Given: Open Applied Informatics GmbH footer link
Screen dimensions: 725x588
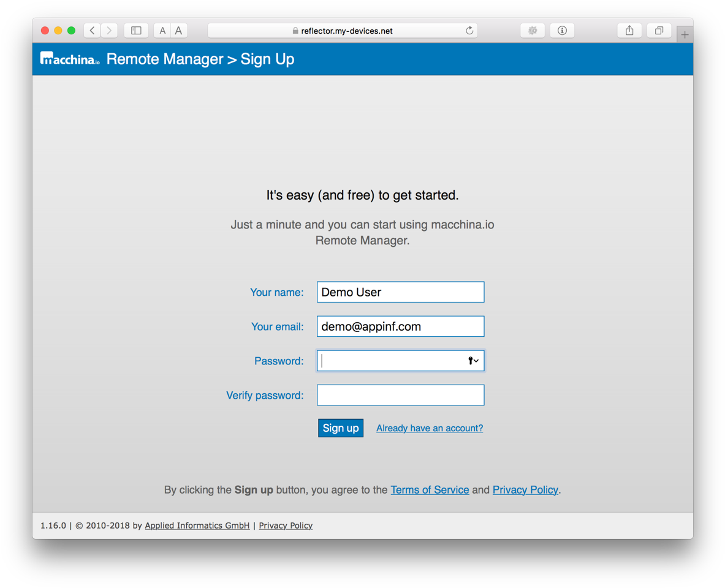Looking at the screenshot, I should [x=197, y=526].
